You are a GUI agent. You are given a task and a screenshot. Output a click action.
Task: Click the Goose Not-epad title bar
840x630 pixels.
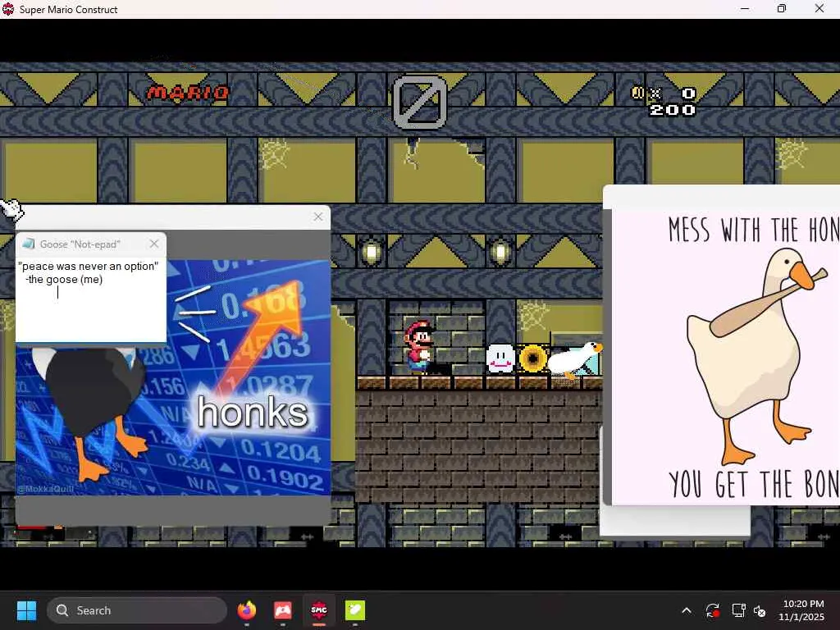[91, 244]
